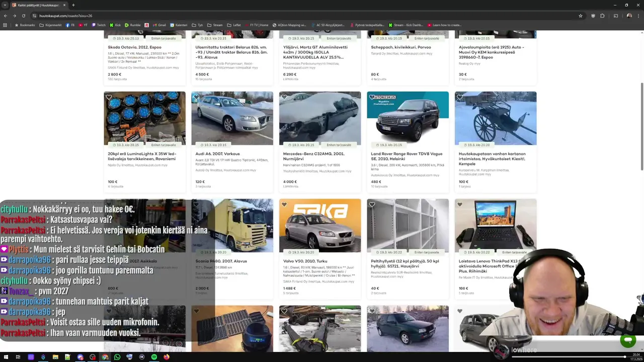Expand the Työ bookmark folder
The width and height of the screenshot is (644, 362).
click(197, 25)
